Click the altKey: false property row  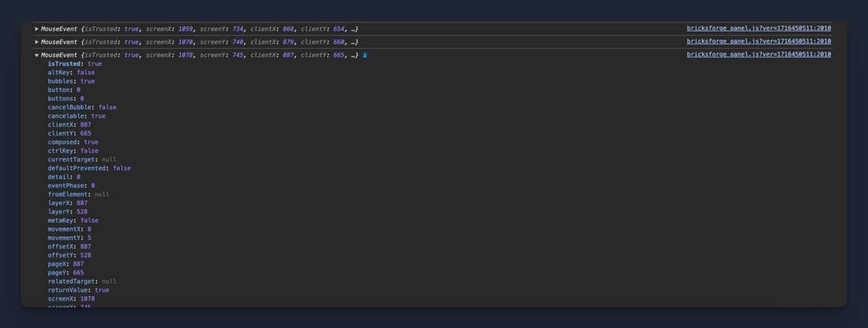(x=70, y=72)
